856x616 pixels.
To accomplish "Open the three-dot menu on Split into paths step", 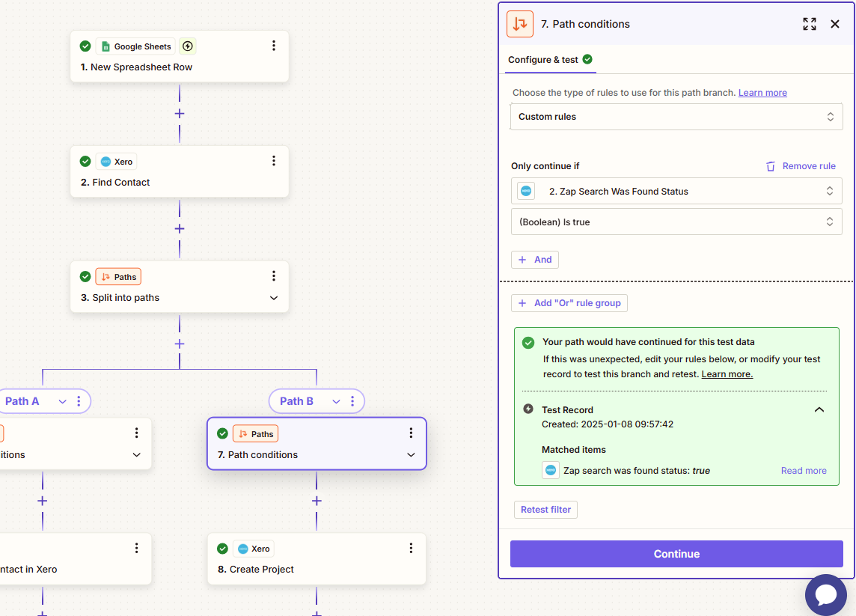I will (x=274, y=276).
